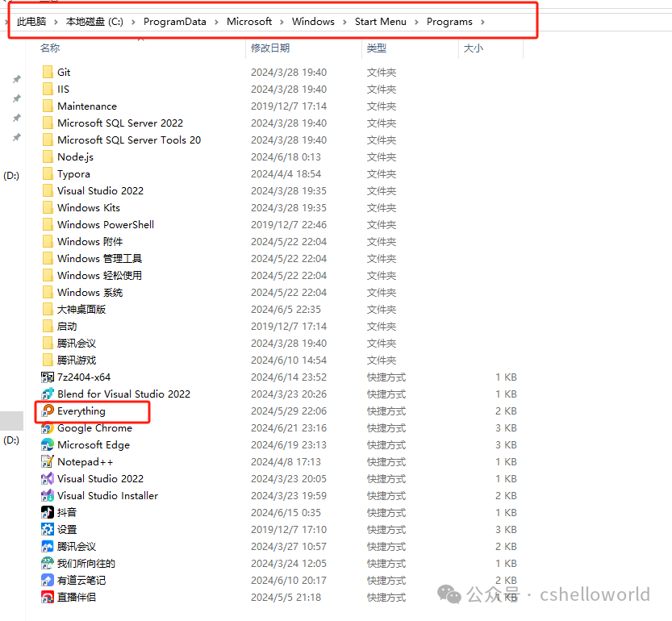
Task: Click the Notepad++ shortcut icon
Action: [48, 462]
